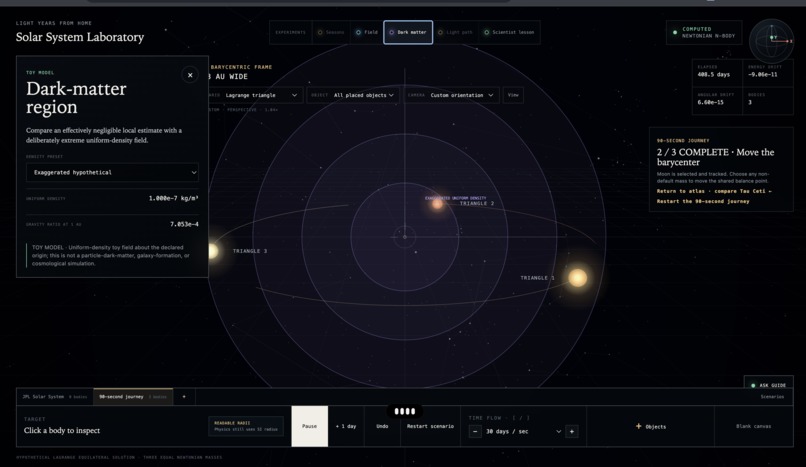Toggle the Dark matter experiment
The width and height of the screenshot is (806, 467).
point(408,32)
